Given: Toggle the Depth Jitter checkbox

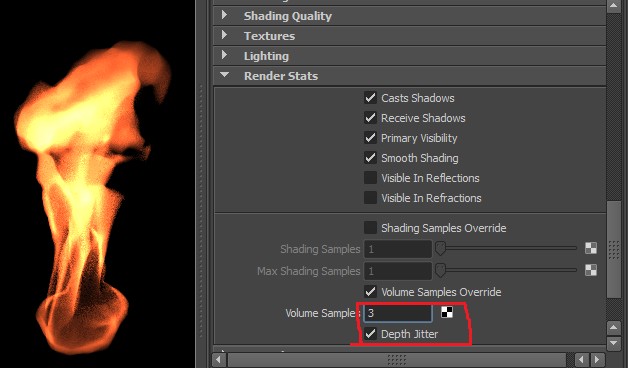Looking at the screenshot, I should [x=370, y=334].
